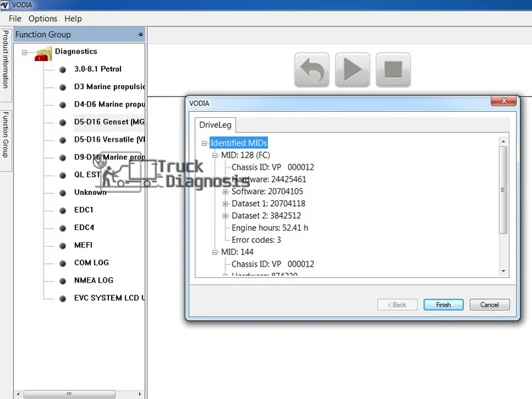Image resolution: width=532 pixels, height=399 pixels.
Task: Select D5-D16 Versatile item
Action: click(109, 140)
